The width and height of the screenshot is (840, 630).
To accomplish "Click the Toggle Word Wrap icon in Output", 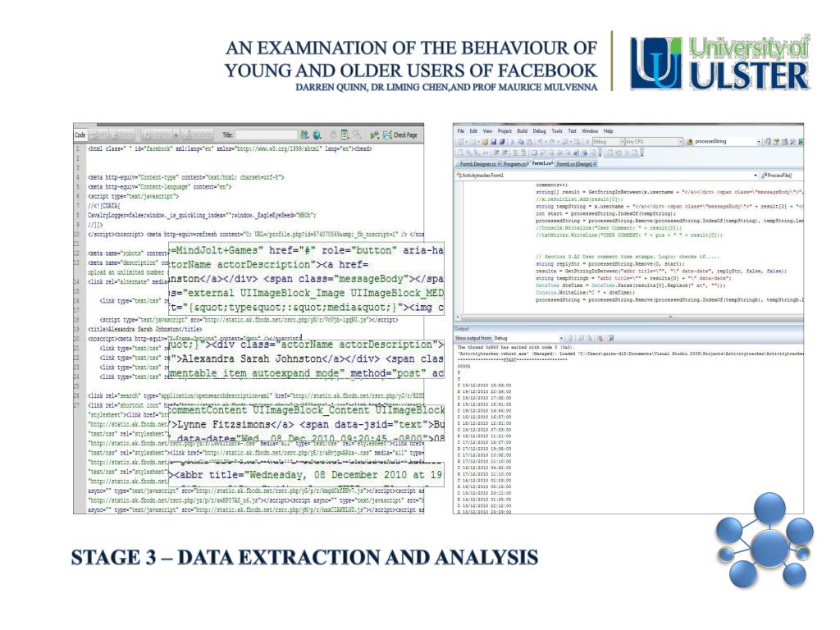I will point(610,339).
